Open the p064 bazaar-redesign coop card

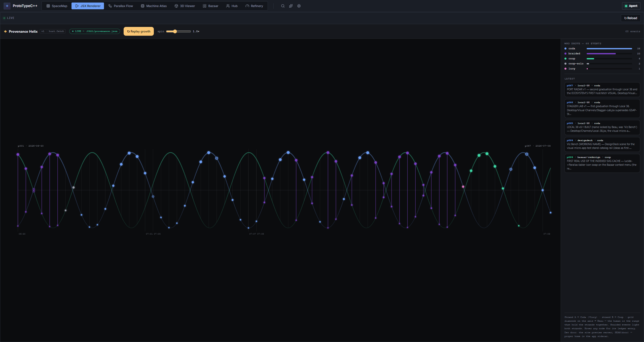602,163
